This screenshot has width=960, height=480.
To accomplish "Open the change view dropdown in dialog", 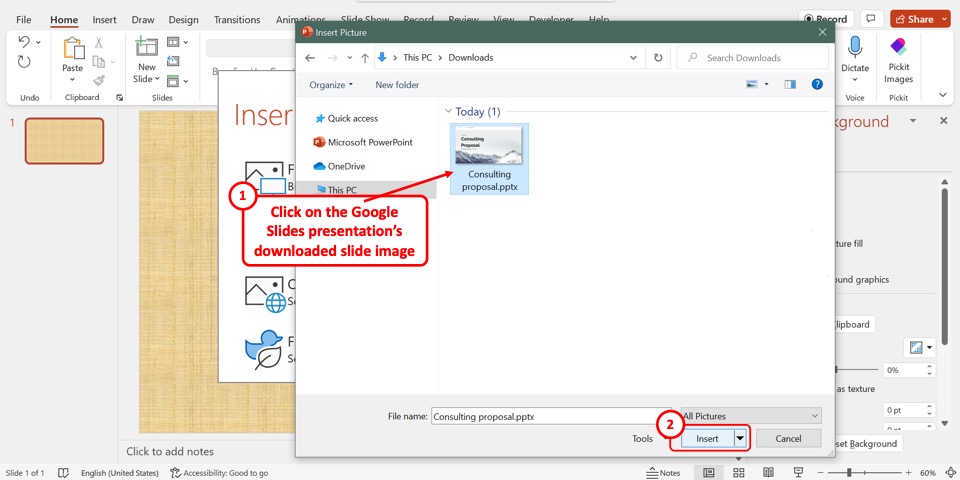I will point(767,84).
